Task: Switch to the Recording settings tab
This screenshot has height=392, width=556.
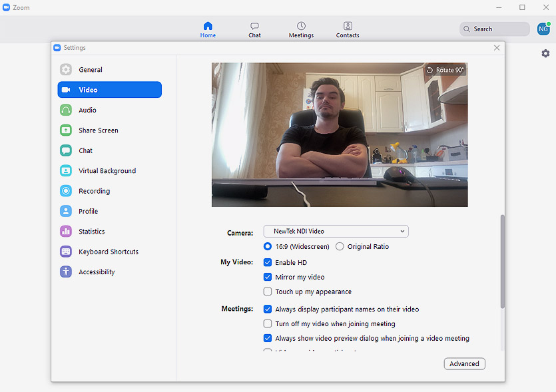Action: point(94,191)
